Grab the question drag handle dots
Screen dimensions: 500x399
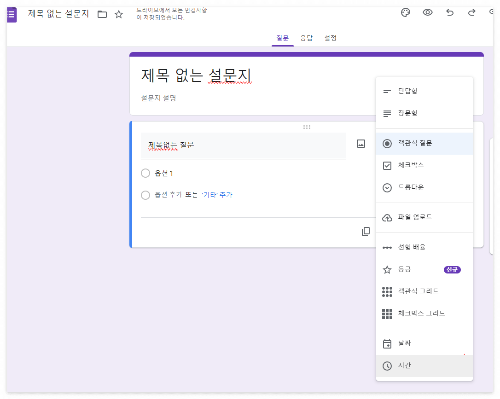pyautogui.click(x=307, y=127)
